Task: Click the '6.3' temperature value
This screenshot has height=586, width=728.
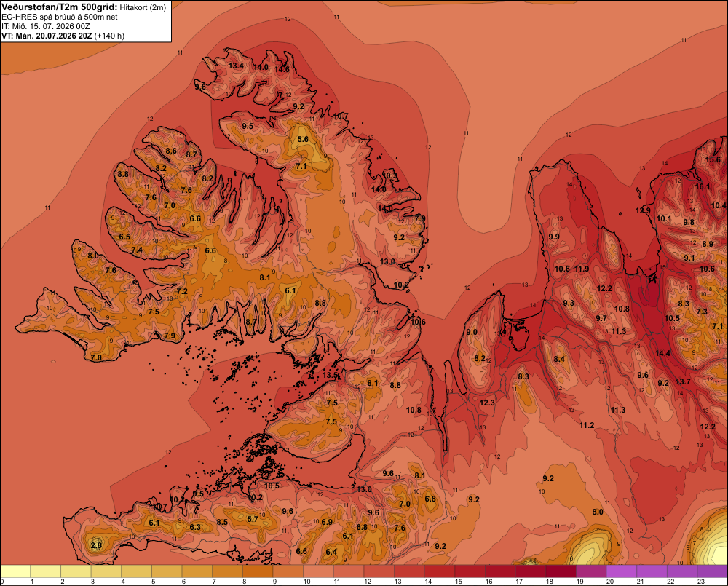Action: pos(195,527)
